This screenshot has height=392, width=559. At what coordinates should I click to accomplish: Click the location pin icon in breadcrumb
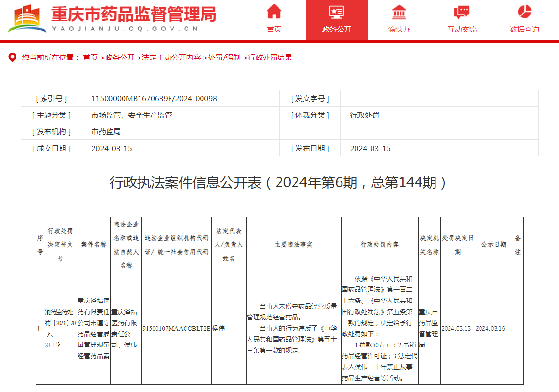tap(13, 57)
